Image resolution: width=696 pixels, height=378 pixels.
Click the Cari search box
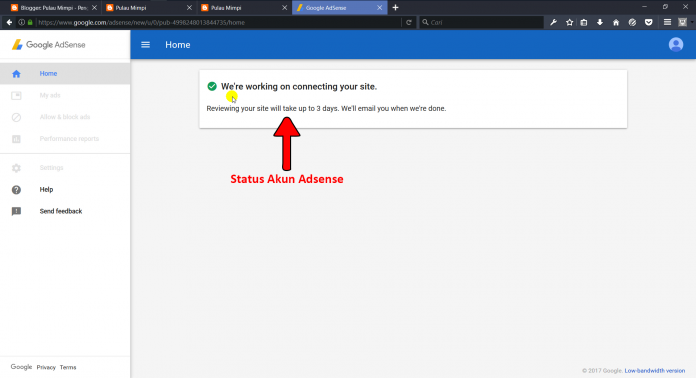[x=482, y=22]
